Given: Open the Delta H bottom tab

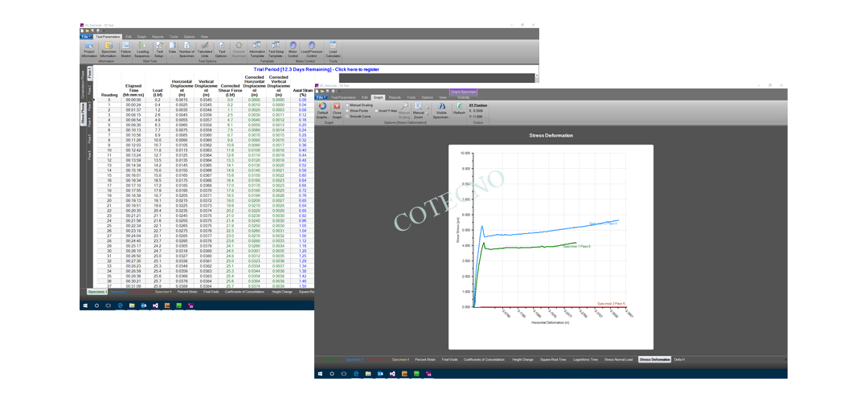Looking at the screenshot, I should [679, 359].
